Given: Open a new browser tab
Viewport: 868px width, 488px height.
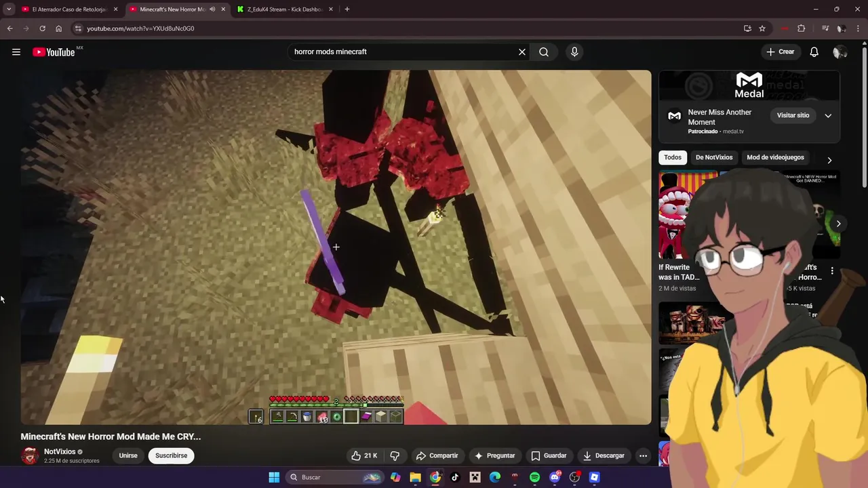Looking at the screenshot, I should pos(347,9).
